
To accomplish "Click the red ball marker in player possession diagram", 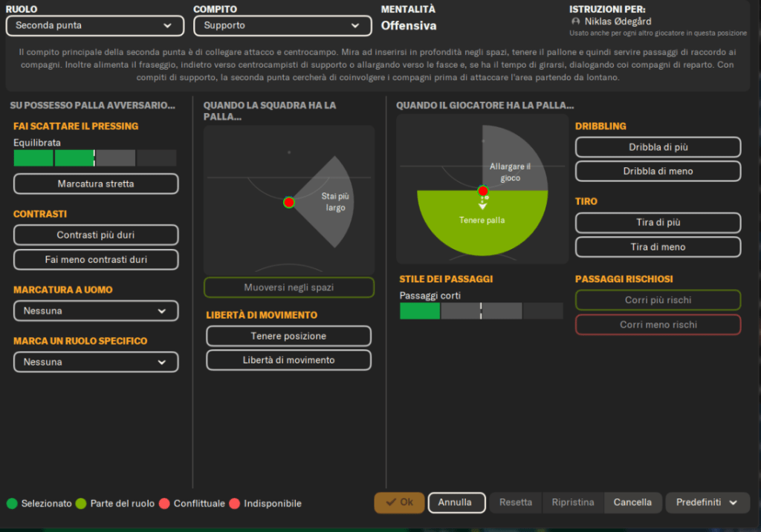I will point(483,191).
